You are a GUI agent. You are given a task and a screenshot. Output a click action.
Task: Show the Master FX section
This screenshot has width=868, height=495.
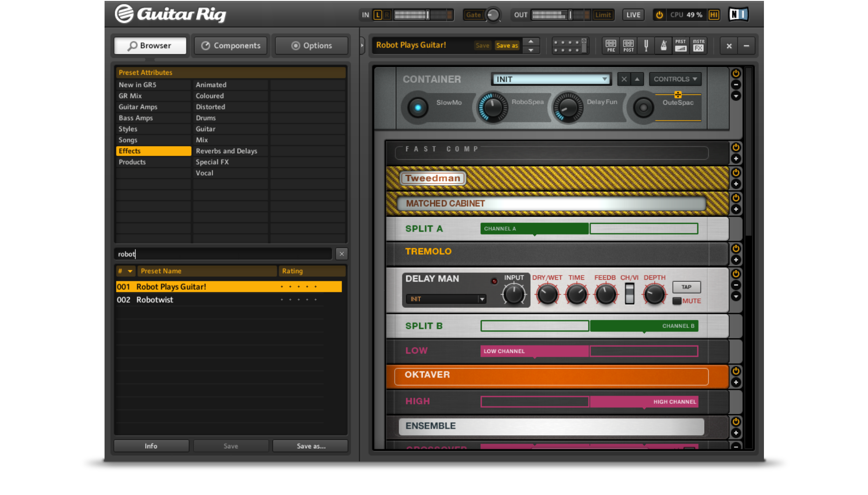pos(698,45)
